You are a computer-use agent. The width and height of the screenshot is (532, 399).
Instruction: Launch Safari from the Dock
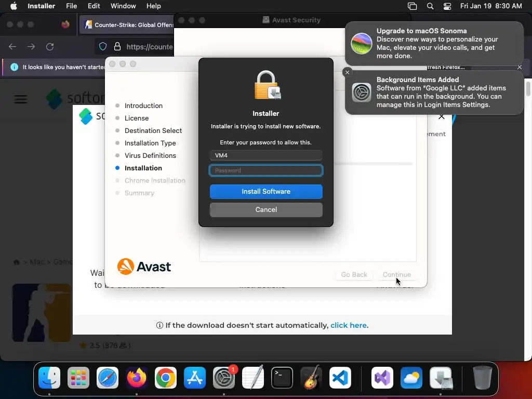[108, 378]
